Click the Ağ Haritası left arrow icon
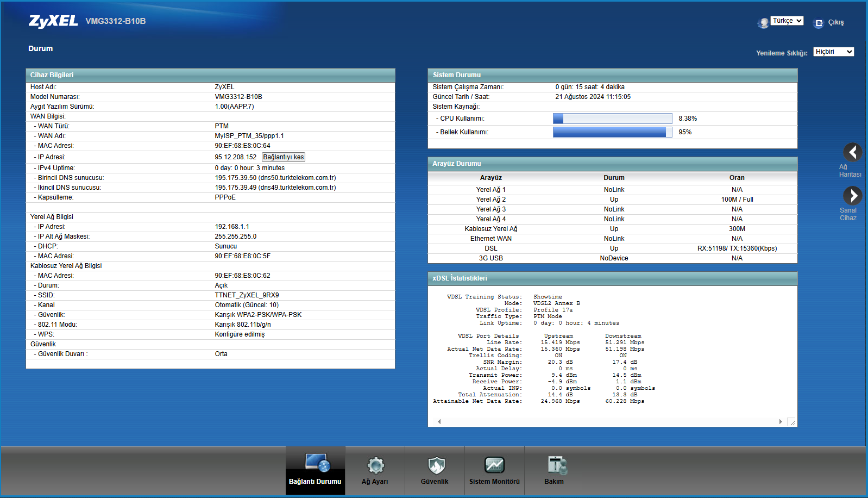This screenshot has width=868, height=498. tap(852, 152)
